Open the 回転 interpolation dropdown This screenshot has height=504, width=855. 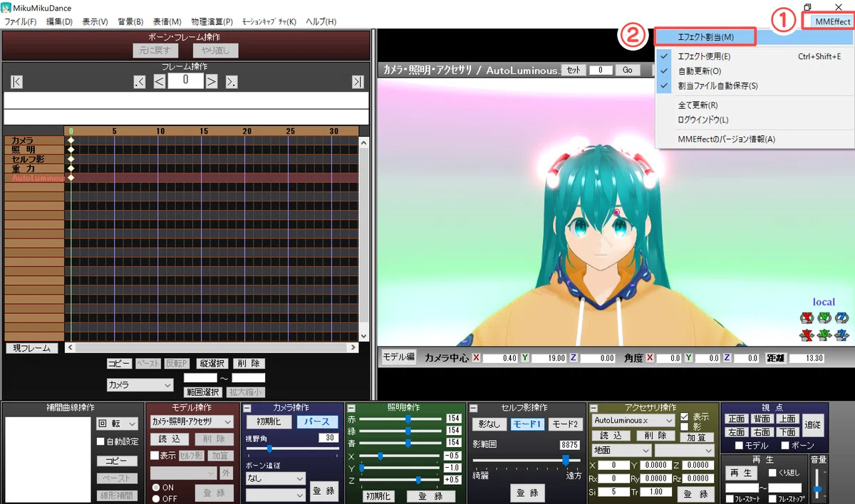coord(117,424)
